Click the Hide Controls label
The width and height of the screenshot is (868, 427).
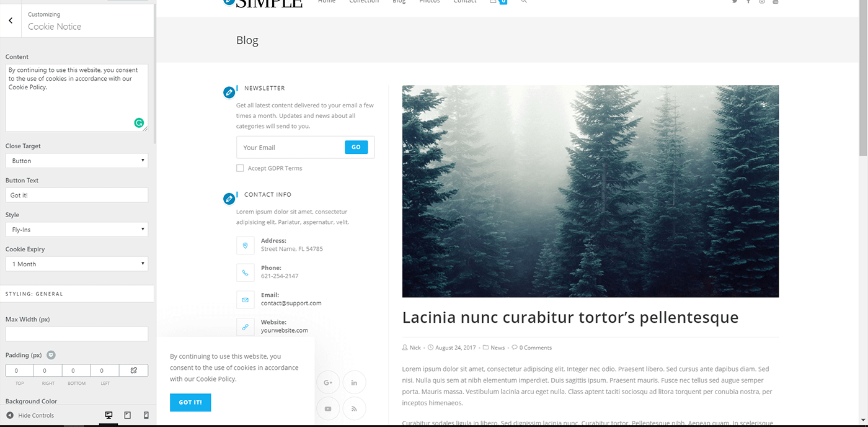[36, 415]
